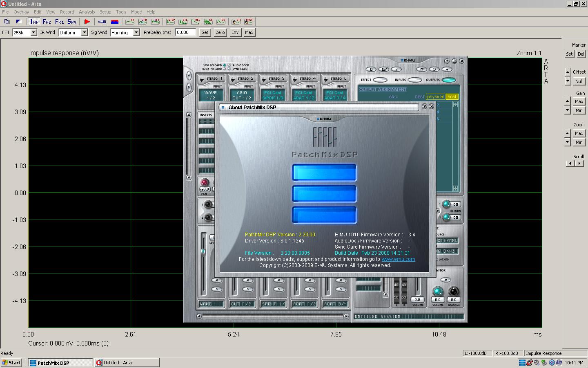Open the www.emu.com link
The height and width of the screenshot is (368, 588).
398,259
